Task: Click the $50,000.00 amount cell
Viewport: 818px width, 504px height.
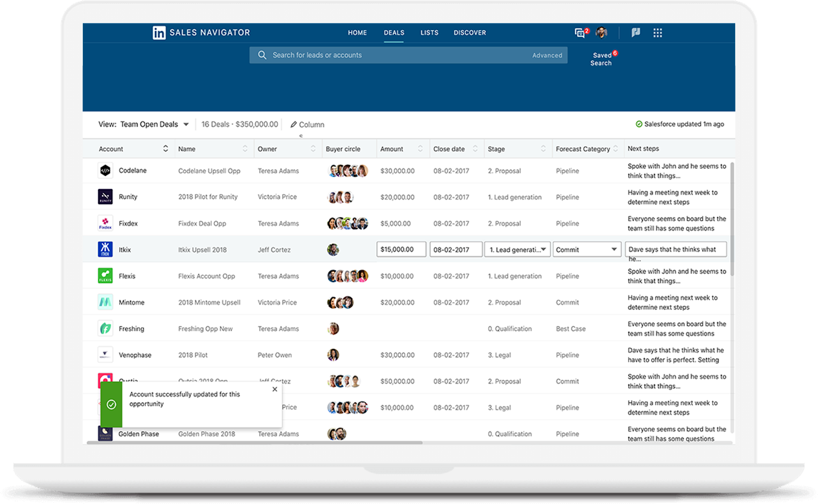Action: tap(397, 381)
